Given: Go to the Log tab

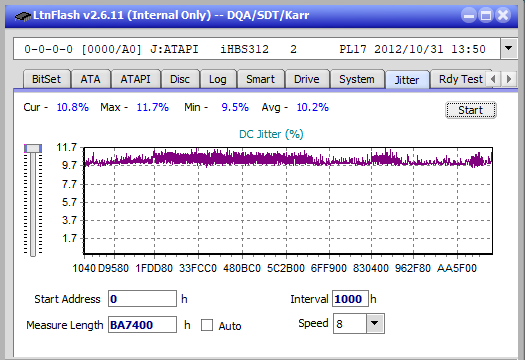Looking at the screenshot, I should [218, 79].
